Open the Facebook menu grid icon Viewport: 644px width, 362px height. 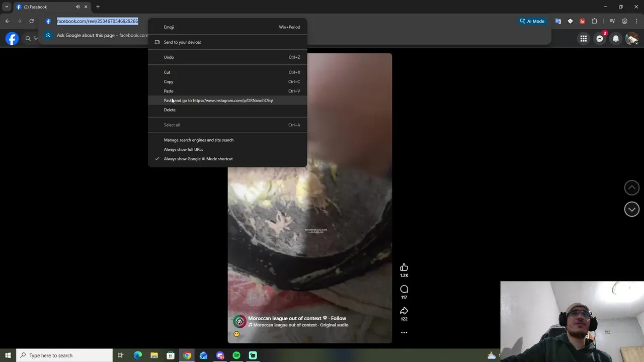[x=584, y=38]
